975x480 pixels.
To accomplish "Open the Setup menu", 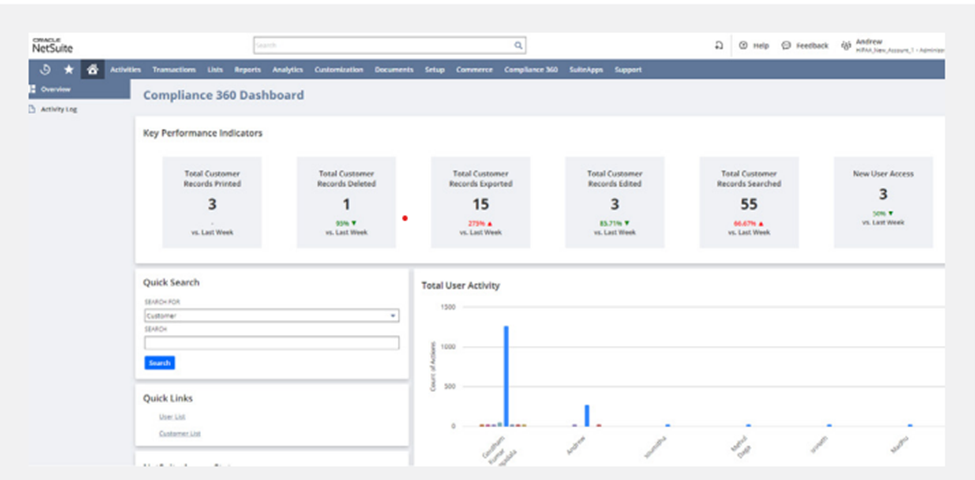I will click(x=435, y=70).
